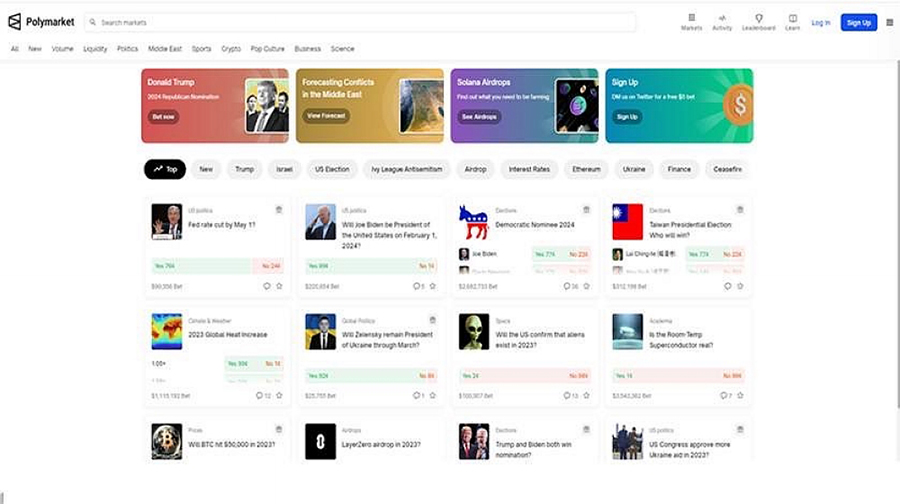This screenshot has height=504, width=900.
Task: Switch to the Crypto category
Action: 231,48
